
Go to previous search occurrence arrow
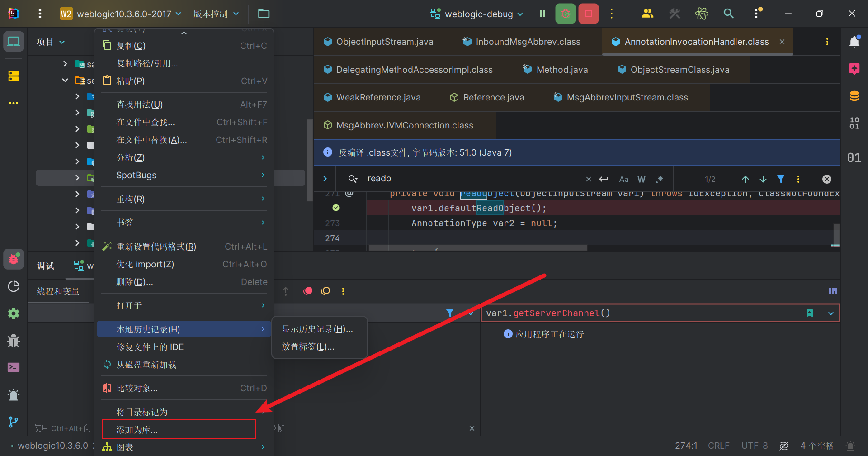745,179
